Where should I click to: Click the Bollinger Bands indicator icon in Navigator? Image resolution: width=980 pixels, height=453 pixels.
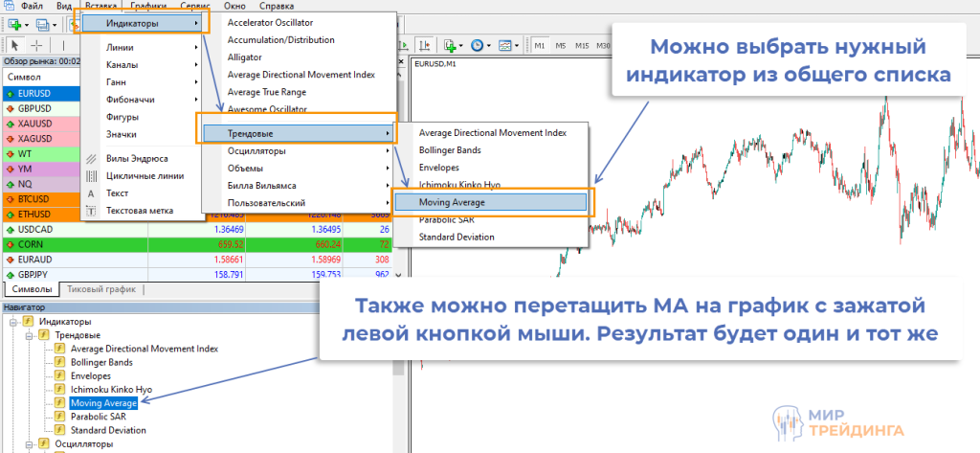(x=60, y=363)
